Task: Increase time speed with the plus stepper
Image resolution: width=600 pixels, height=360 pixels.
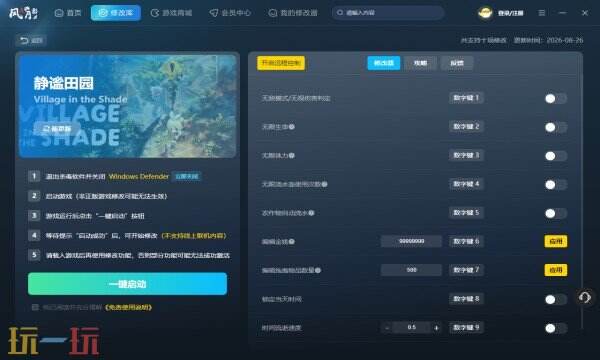Action: (x=436, y=328)
